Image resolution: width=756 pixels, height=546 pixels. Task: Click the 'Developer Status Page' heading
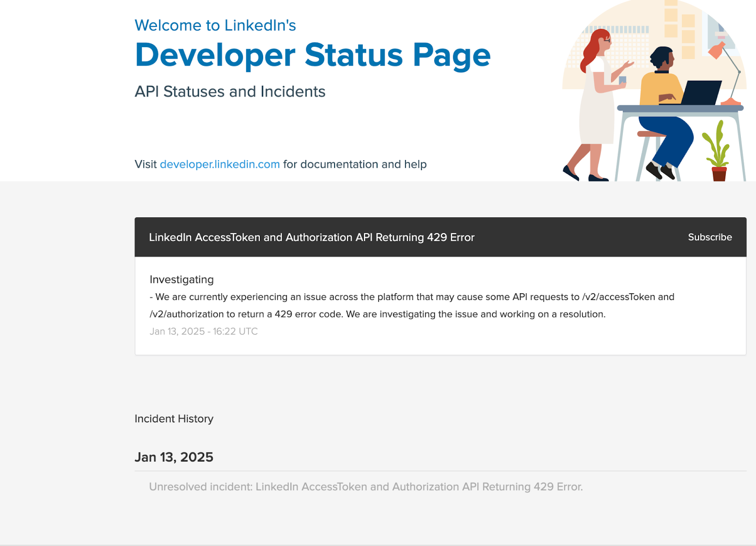(313, 55)
